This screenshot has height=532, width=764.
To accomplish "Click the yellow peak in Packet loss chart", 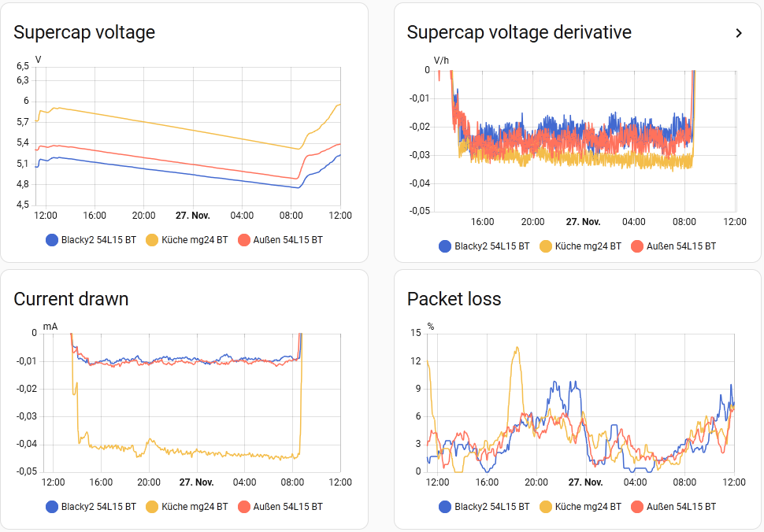I will click(517, 348).
